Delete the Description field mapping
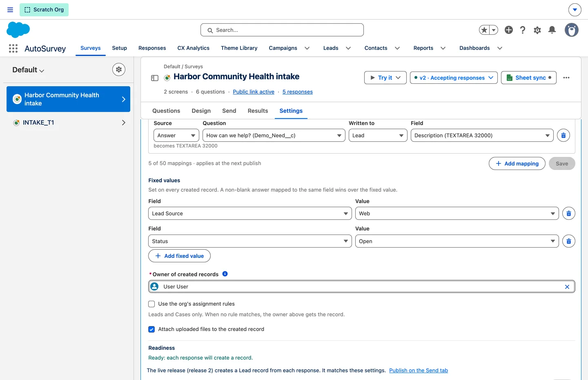Image resolution: width=588 pixels, height=380 pixels. click(x=563, y=135)
